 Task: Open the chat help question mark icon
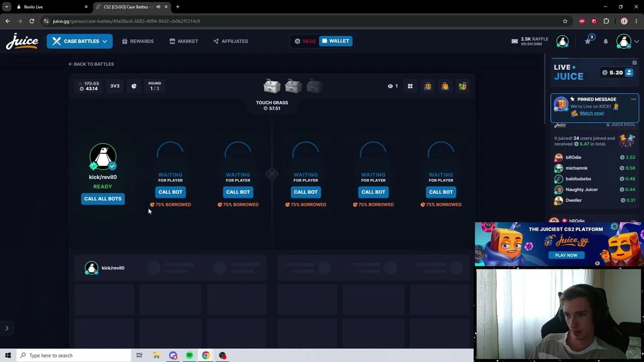634,63
